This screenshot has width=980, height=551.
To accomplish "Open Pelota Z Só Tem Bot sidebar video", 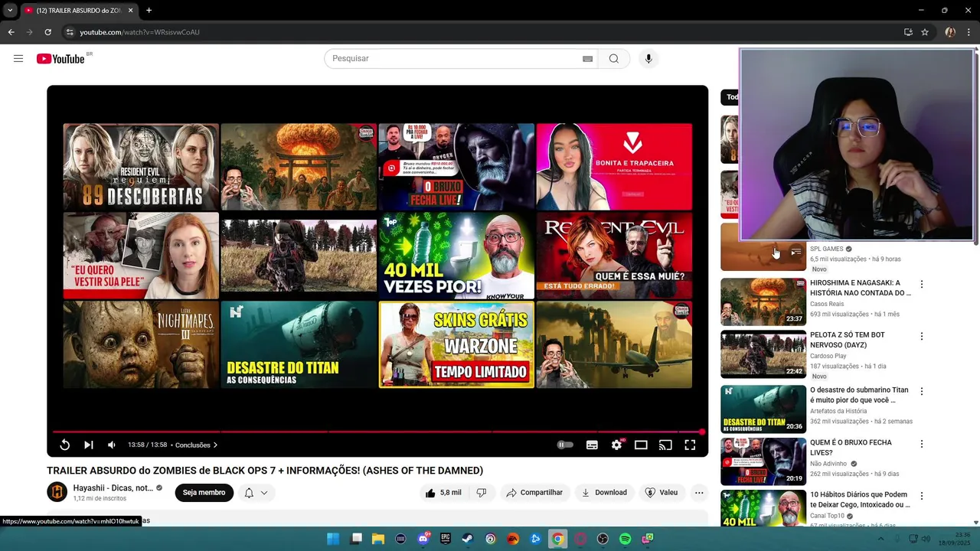I will pyautogui.click(x=848, y=340).
